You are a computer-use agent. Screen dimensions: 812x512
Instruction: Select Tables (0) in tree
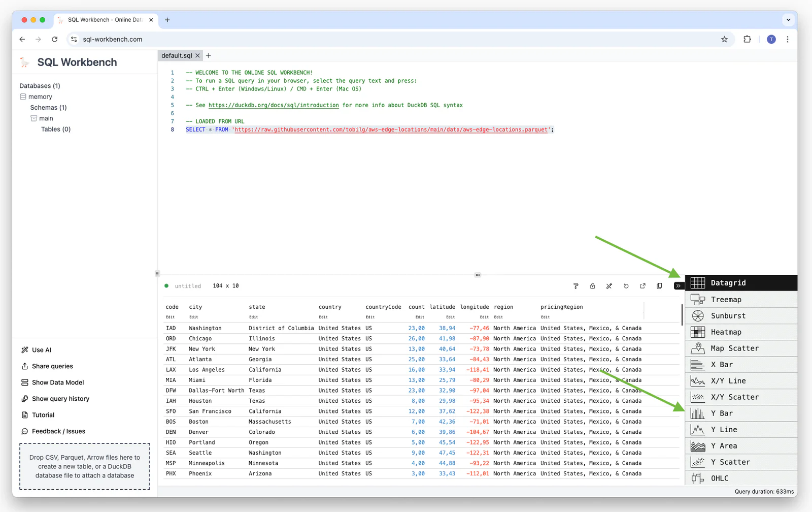click(56, 130)
